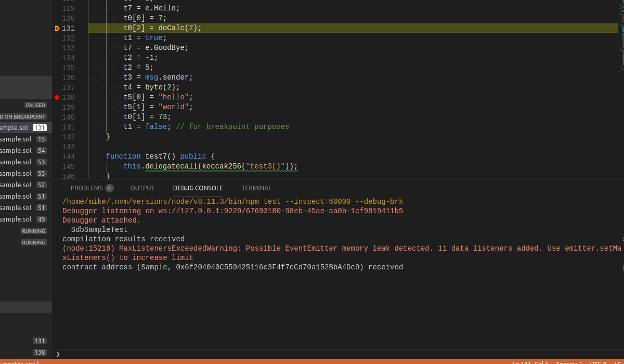Open the sample.sol frame at line 49
The image size is (624, 364).
pyautogui.click(x=26, y=219)
